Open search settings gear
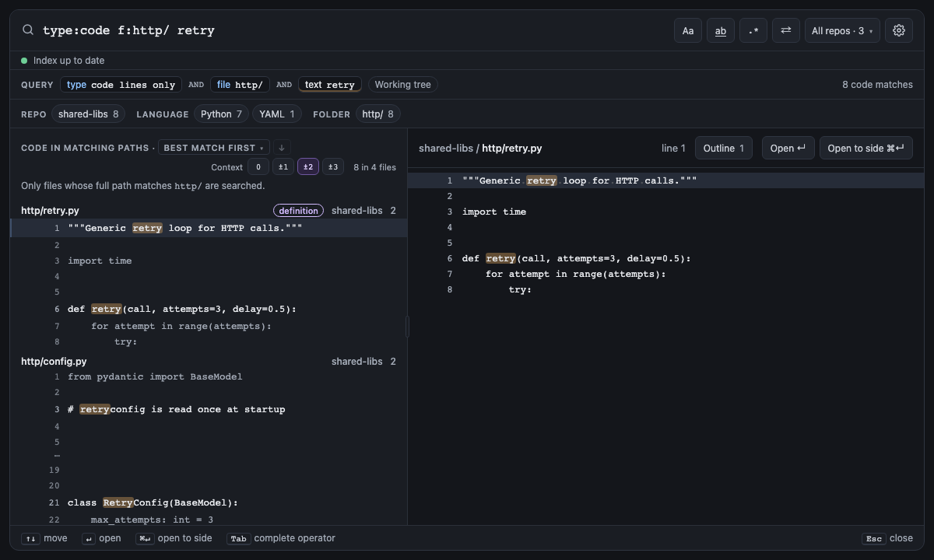Viewport: 934px width, 560px height. click(899, 30)
